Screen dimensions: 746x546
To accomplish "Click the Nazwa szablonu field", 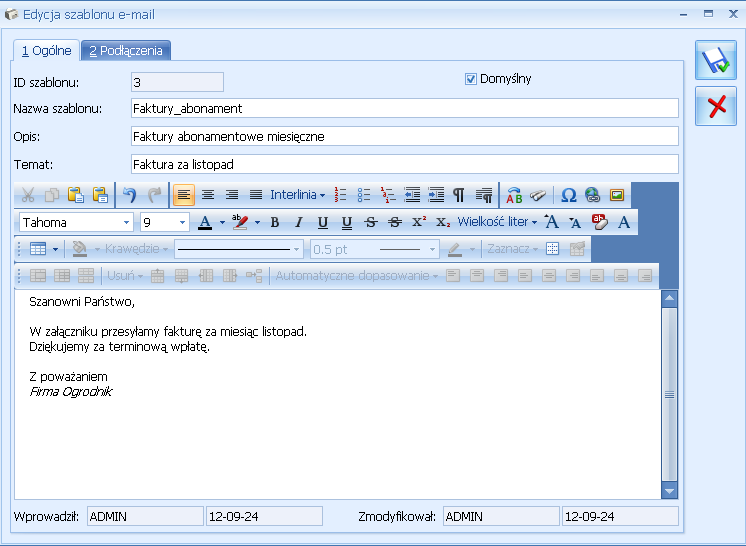I will [404, 108].
